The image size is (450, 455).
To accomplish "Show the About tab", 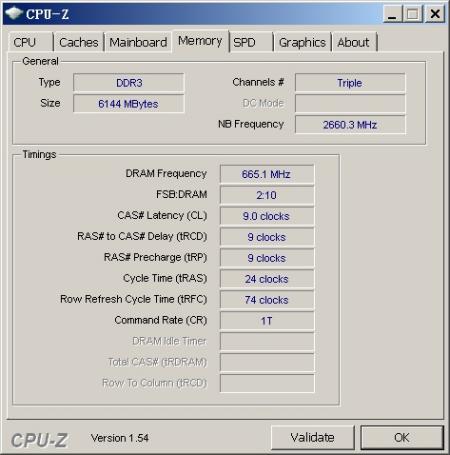I will pyautogui.click(x=354, y=42).
